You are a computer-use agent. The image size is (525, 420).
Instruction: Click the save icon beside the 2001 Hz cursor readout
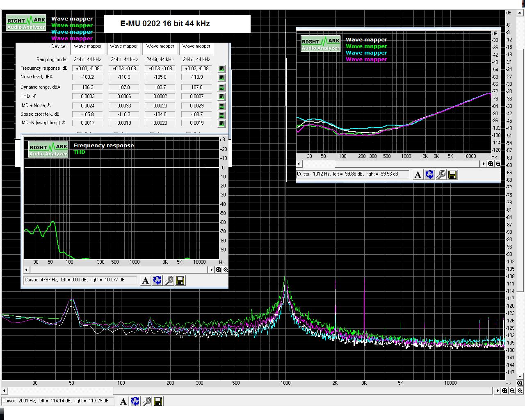158,402
